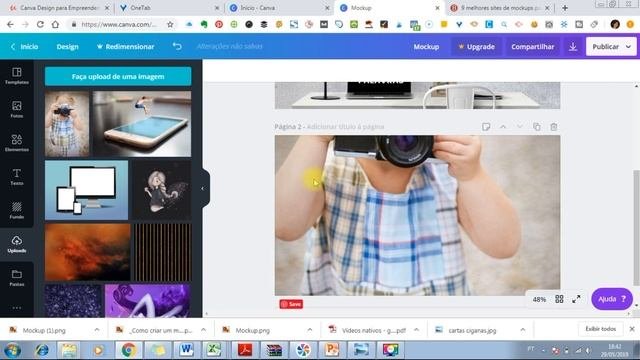Open grid view of pages
Screen dimensions: 640x360
click(x=559, y=299)
